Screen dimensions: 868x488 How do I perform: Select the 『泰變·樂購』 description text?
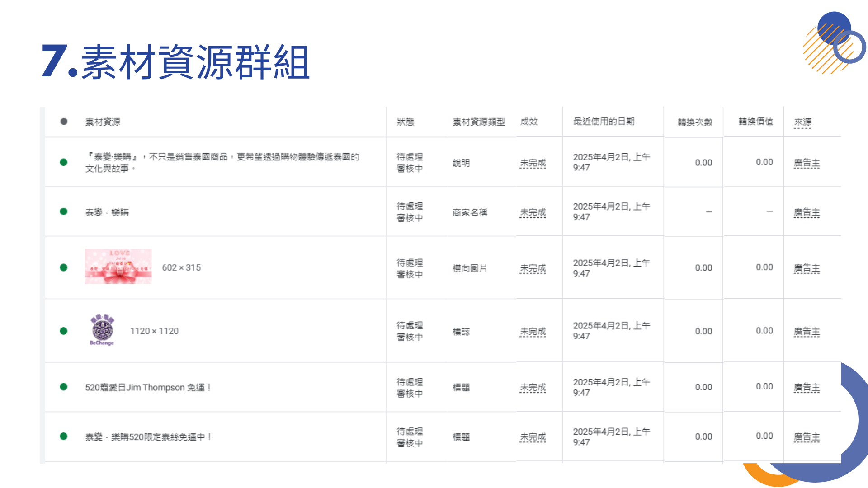[222, 163]
